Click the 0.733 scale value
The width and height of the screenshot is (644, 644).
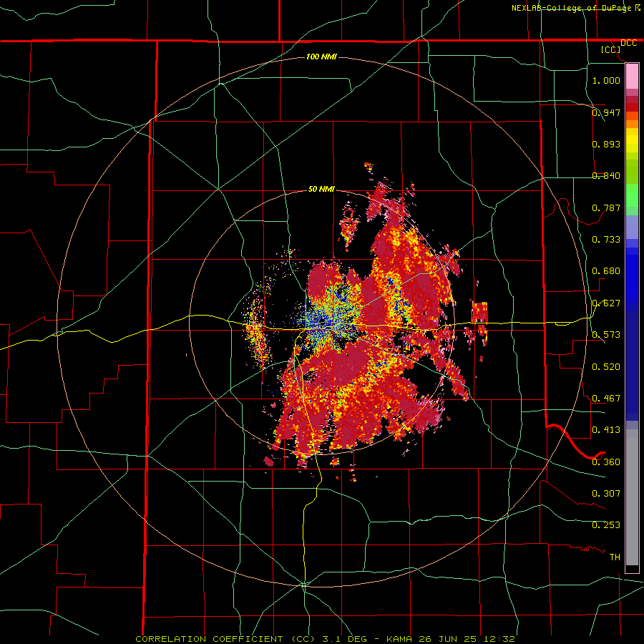[x=606, y=239]
